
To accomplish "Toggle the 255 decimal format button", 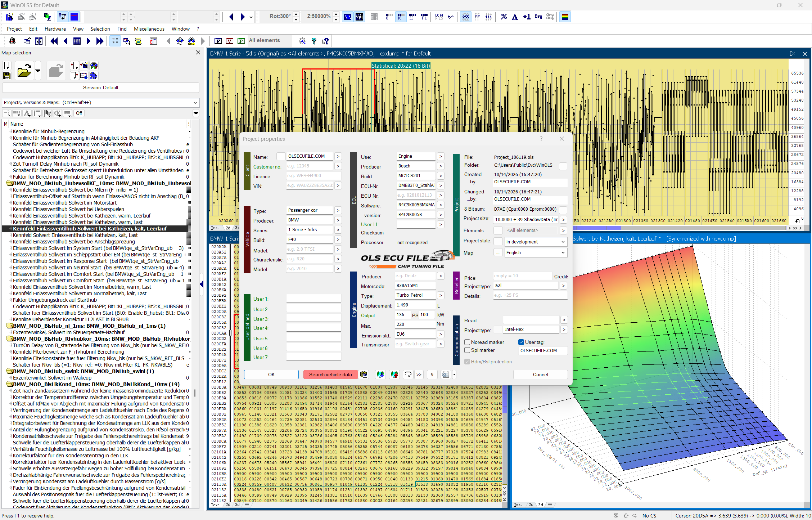I will [466, 17].
